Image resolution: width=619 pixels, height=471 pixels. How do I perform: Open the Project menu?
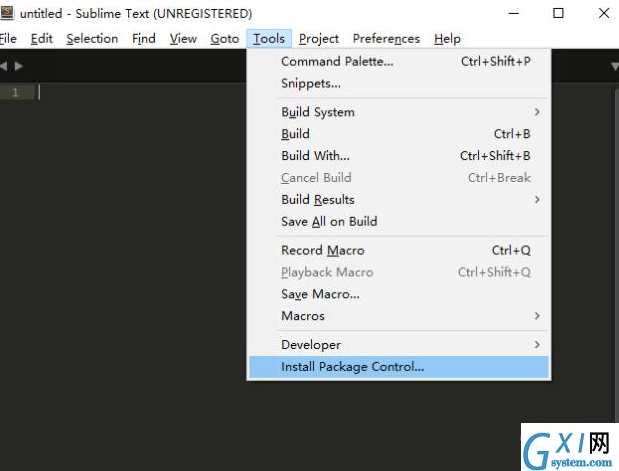(x=319, y=39)
